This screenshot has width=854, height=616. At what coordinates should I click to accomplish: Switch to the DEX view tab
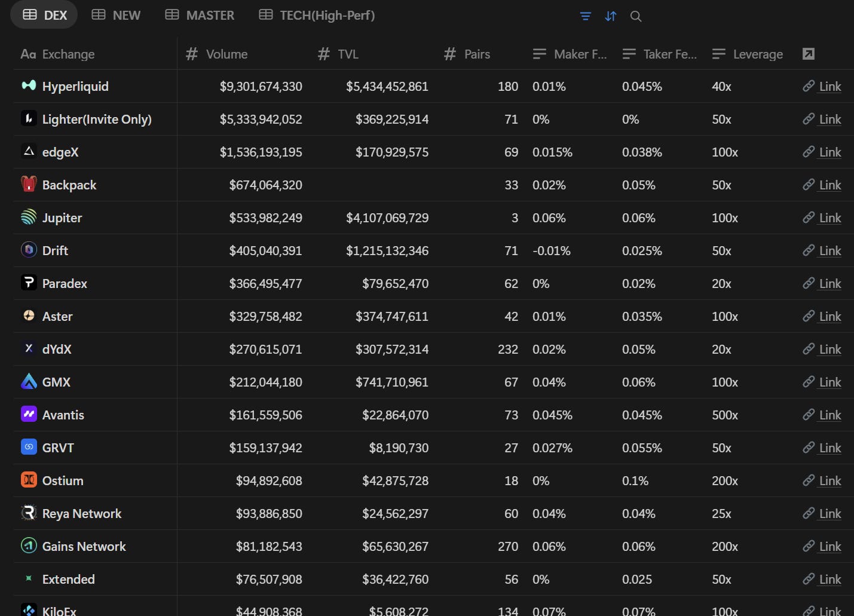click(x=44, y=15)
